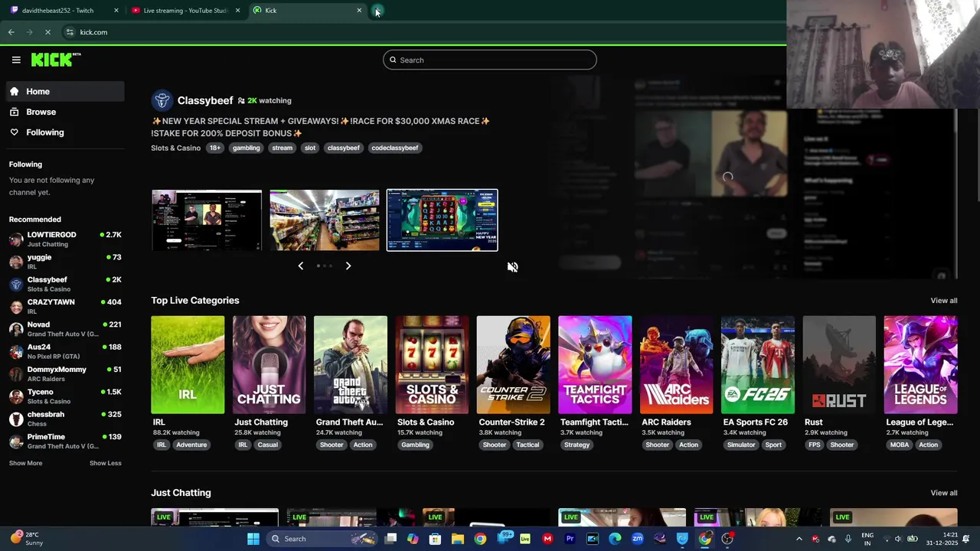Select the slot tag
This screenshot has height=551, width=980.
tap(309, 148)
